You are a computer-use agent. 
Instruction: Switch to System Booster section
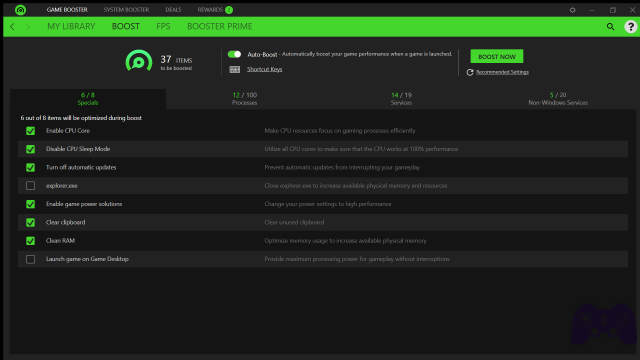pyautogui.click(x=126, y=10)
